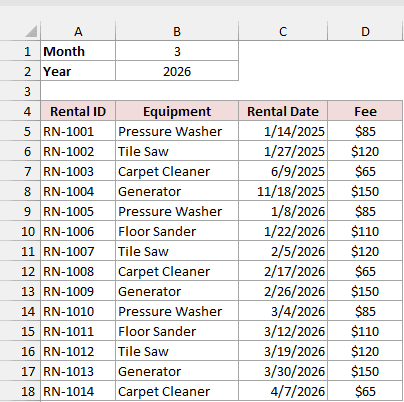Select date cell 3/19/2026
The width and height of the screenshot is (404, 402).
coord(283,351)
